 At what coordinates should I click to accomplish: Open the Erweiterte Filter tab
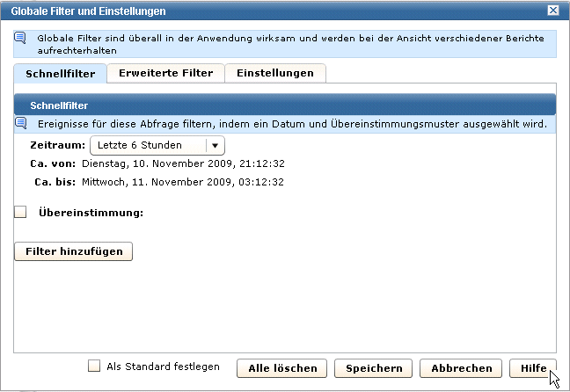pyautogui.click(x=165, y=73)
